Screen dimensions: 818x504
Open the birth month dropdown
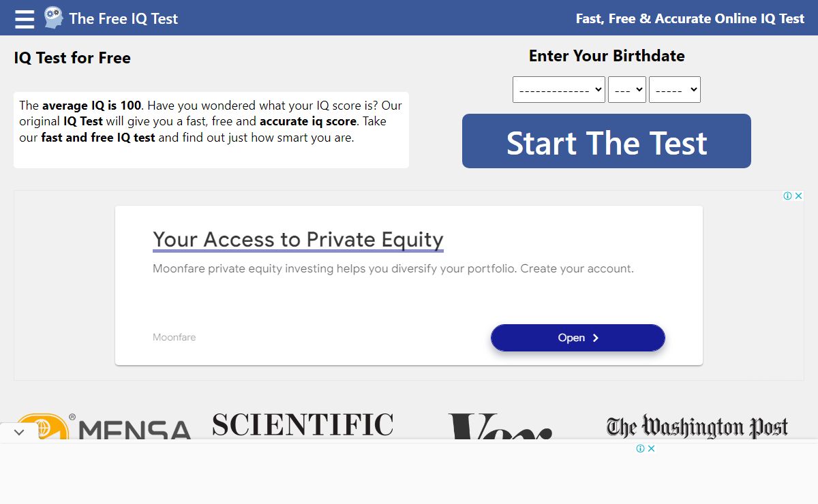(558, 90)
